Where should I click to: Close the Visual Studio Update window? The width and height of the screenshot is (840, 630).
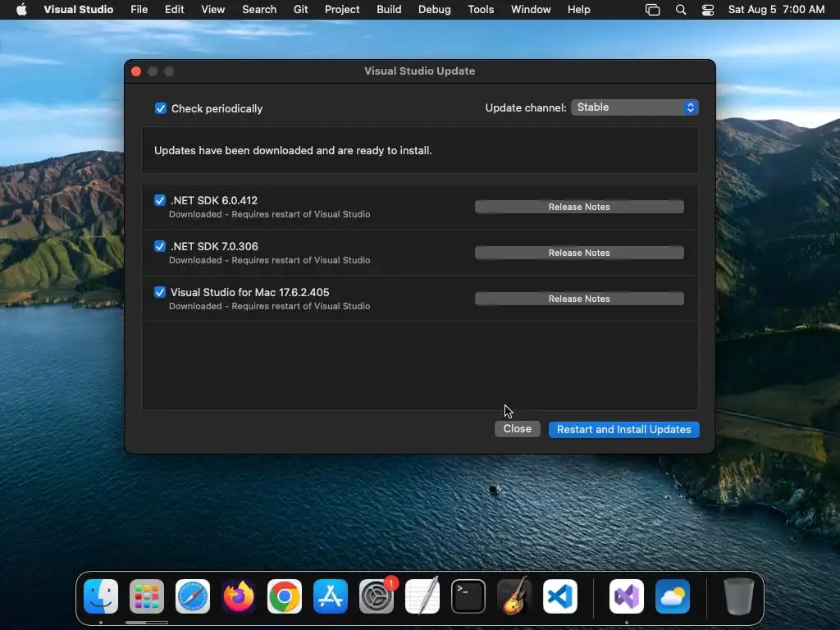tap(136, 72)
